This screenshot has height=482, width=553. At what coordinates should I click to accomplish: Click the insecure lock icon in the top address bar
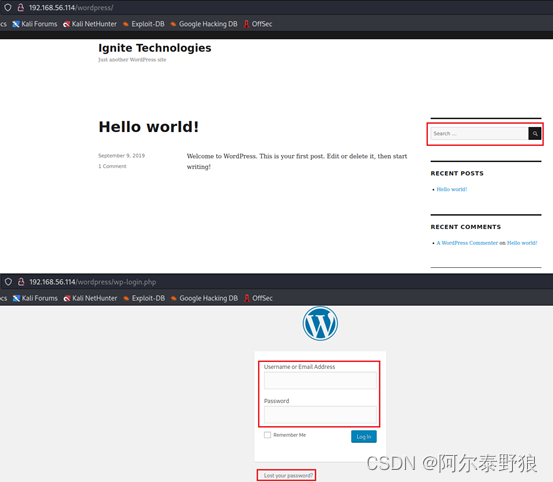tap(21, 7)
